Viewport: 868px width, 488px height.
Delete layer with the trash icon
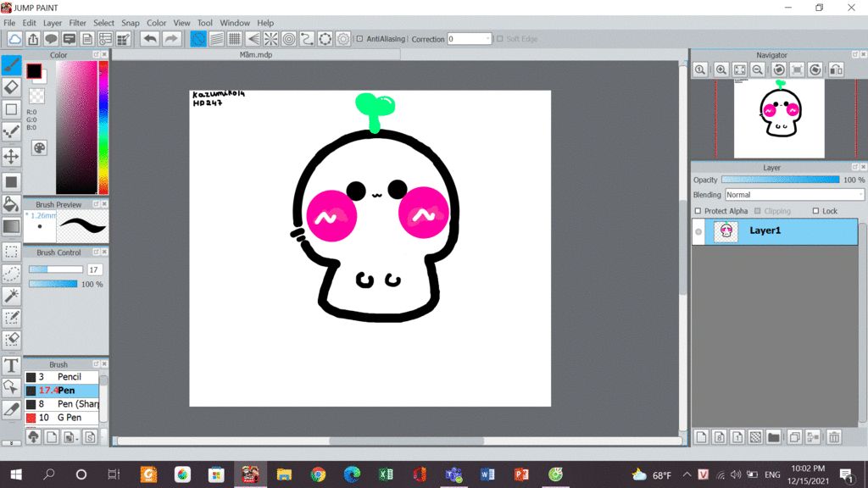pos(834,437)
